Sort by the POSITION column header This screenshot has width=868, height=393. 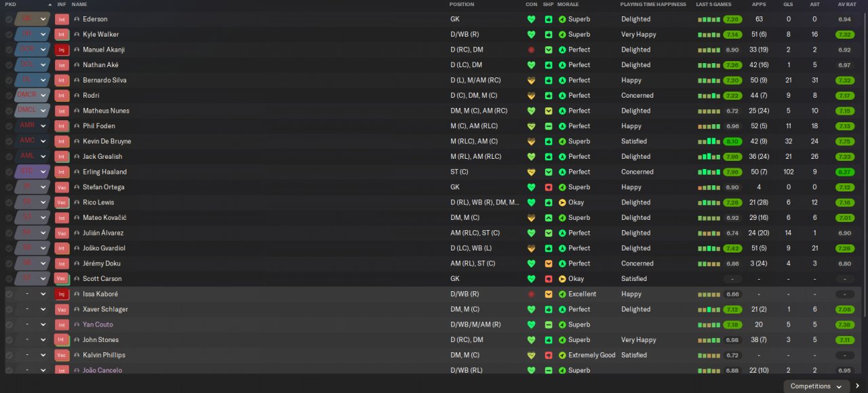(x=462, y=5)
